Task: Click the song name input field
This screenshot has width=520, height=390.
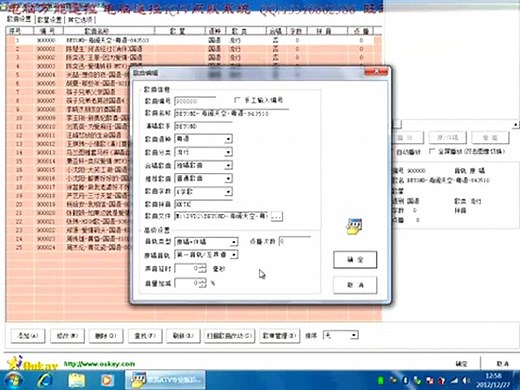Action: tap(232, 113)
